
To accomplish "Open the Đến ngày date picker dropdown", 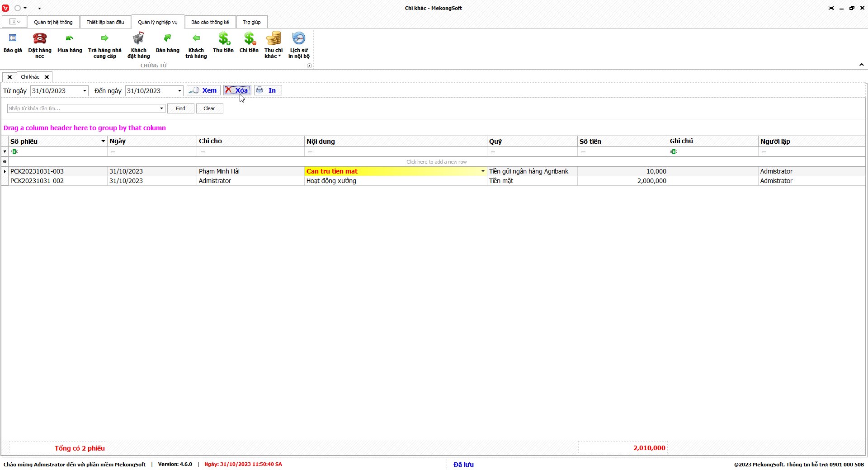I will (179, 91).
